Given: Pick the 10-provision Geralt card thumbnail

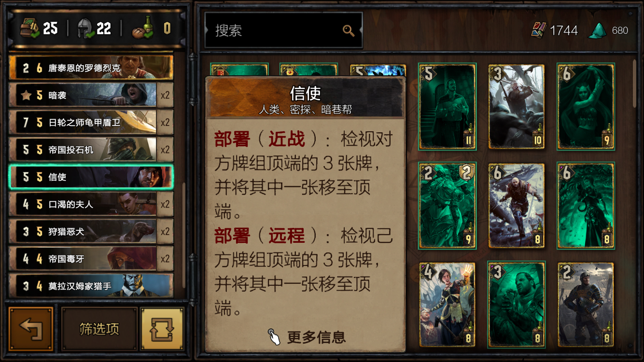Looking at the screenshot, I should [516, 107].
